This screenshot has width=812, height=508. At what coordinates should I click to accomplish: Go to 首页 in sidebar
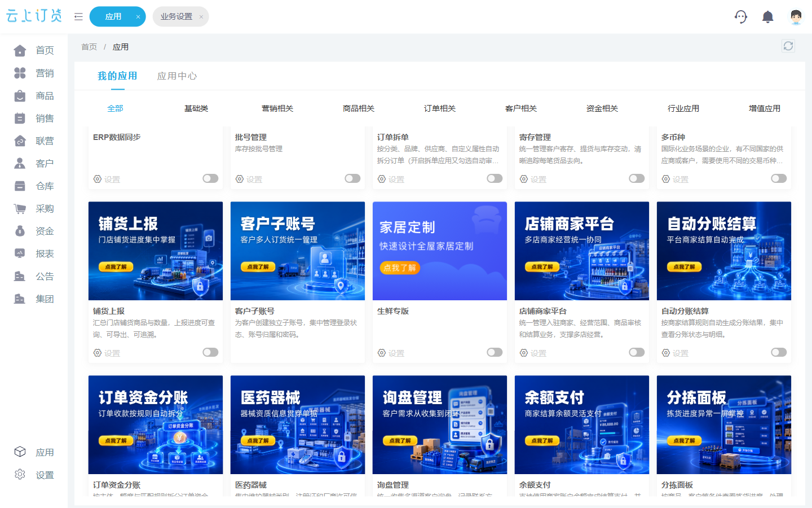click(x=34, y=50)
